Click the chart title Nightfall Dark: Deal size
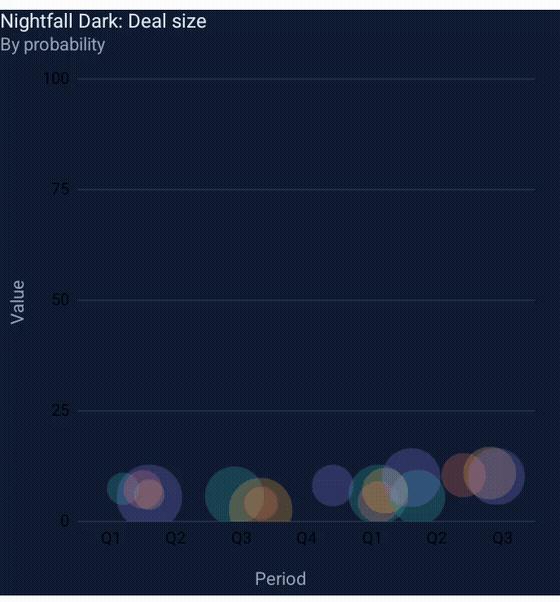This screenshot has width=560, height=602. pyautogui.click(x=103, y=22)
